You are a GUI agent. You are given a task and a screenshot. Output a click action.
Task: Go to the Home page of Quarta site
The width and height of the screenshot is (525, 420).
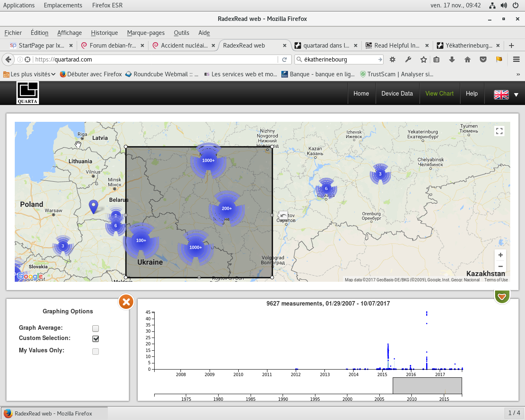(x=361, y=94)
